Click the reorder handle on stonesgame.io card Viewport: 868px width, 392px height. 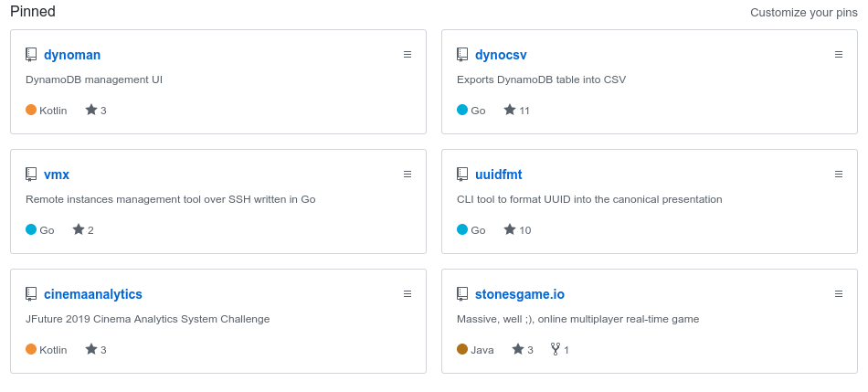pos(839,293)
